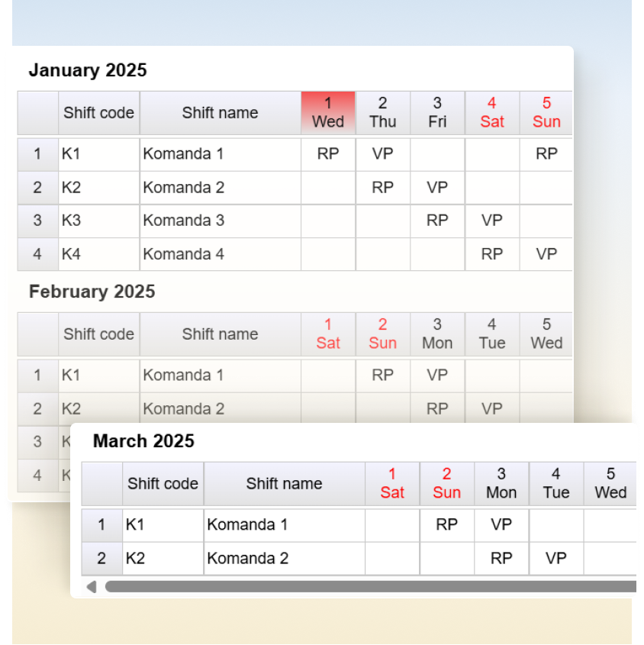Click the RP cell for Komanda 1 on January 1
Image resolution: width=644 pixels, height=645 pixels.
point(328,154)
